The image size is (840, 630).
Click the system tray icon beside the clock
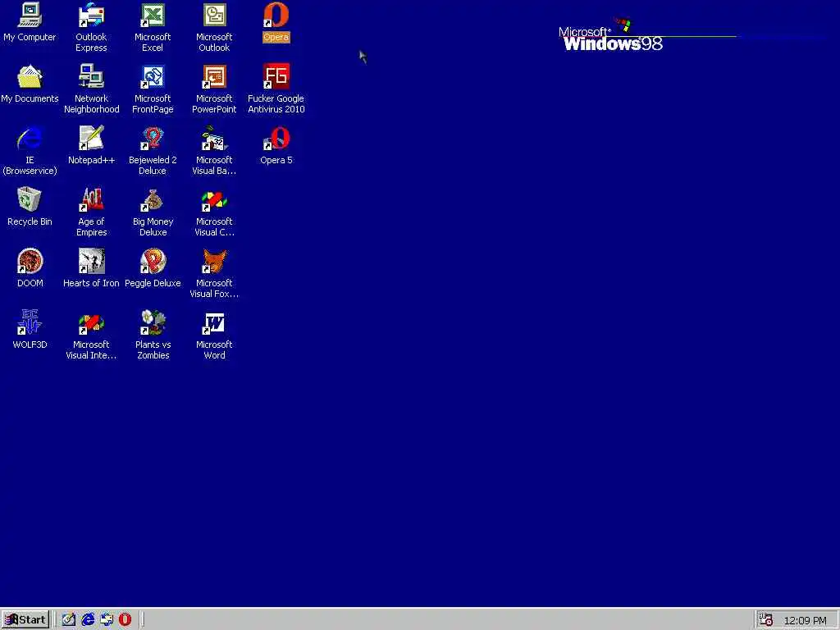766,620
